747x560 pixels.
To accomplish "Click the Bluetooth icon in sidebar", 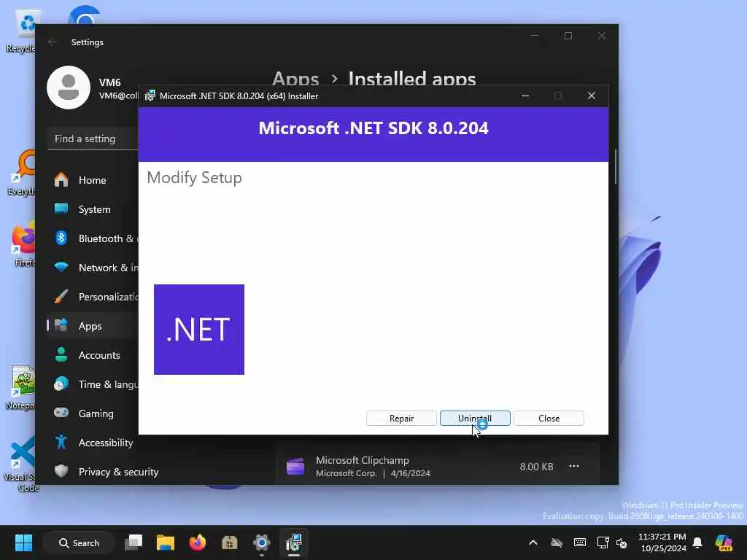I will [x=61, y=238].
